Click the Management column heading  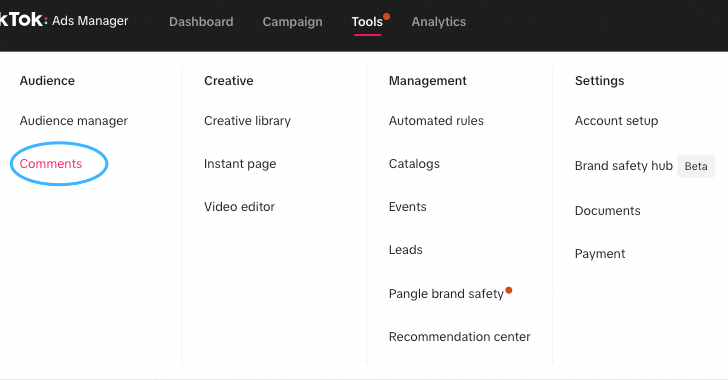coord(427,81)
